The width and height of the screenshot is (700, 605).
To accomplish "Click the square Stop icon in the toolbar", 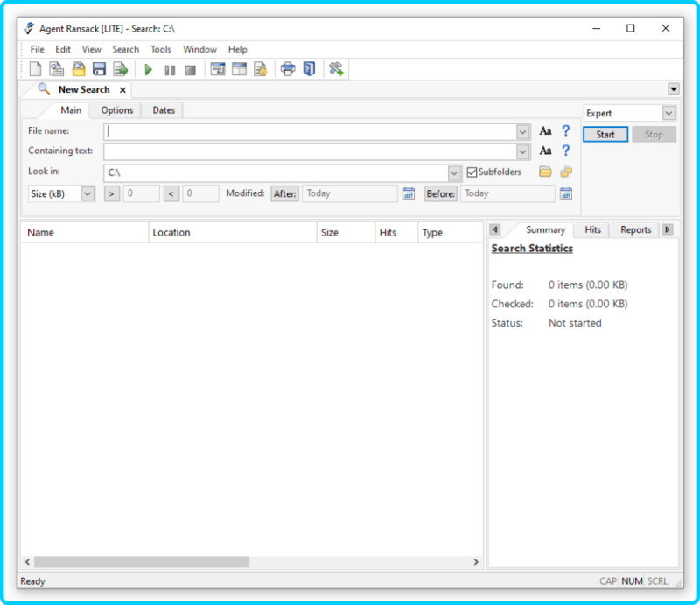I will [x=191, y=70].
